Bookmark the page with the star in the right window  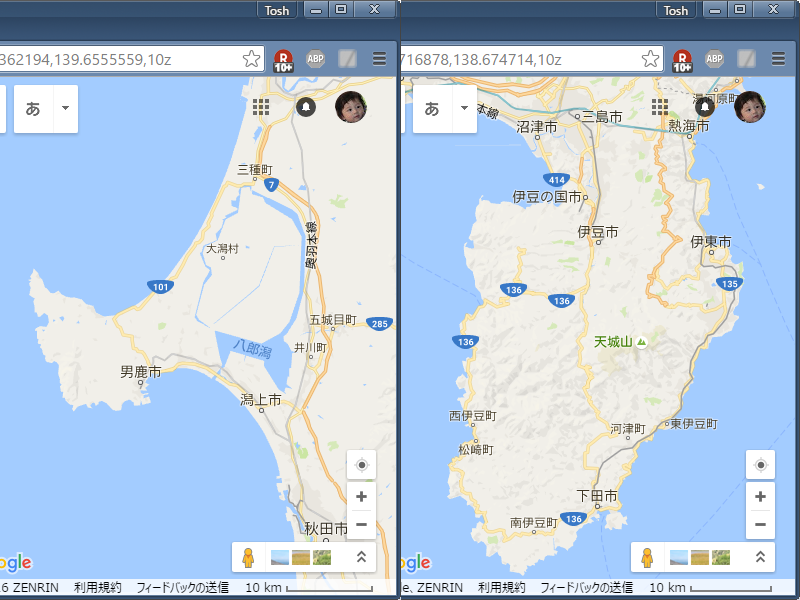pyautogui.click(x=651, y=59)
